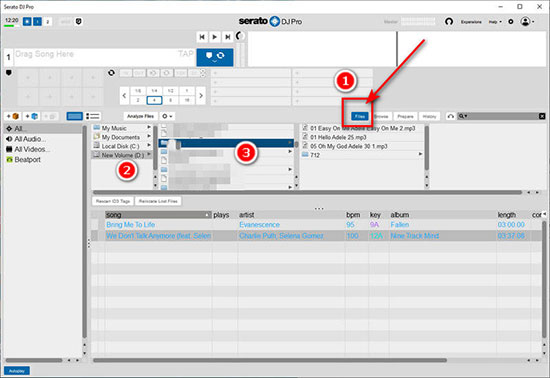Tap the TAP tempo label
This screenshot has height=378, width=550.
click(186, 54)
